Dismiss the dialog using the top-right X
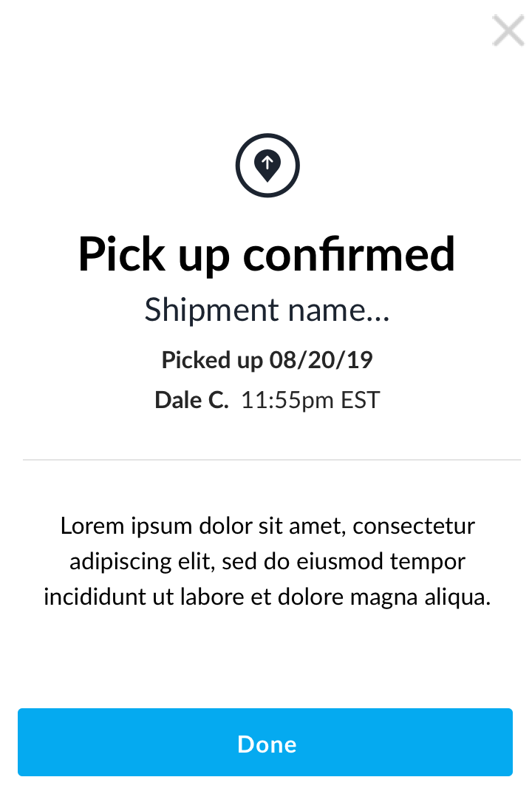This screenshot has height=794, width=532. pos(508,31)
